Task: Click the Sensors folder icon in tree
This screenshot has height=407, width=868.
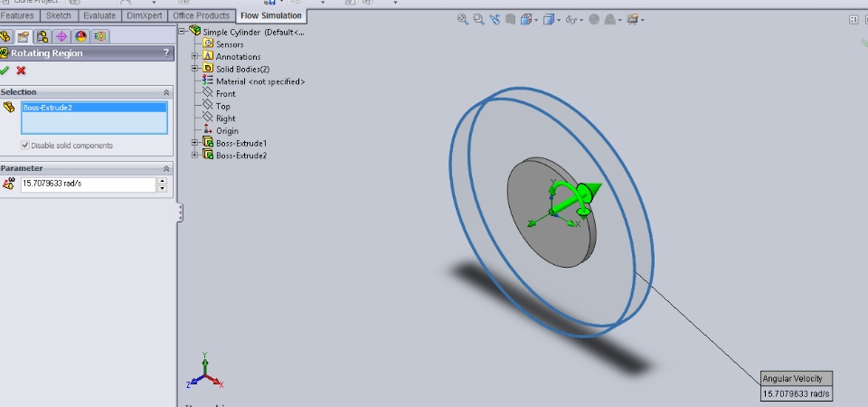Action: (x=208, y=43)
